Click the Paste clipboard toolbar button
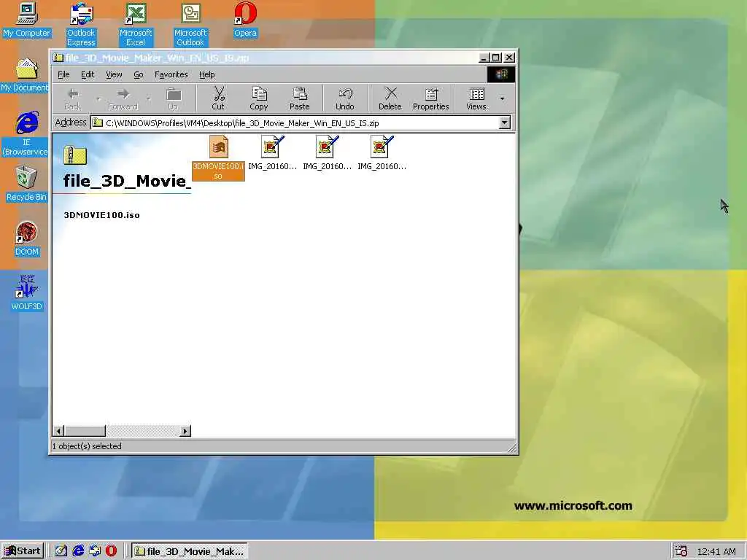The image size is (747, 560). click(x=299, y=98)
